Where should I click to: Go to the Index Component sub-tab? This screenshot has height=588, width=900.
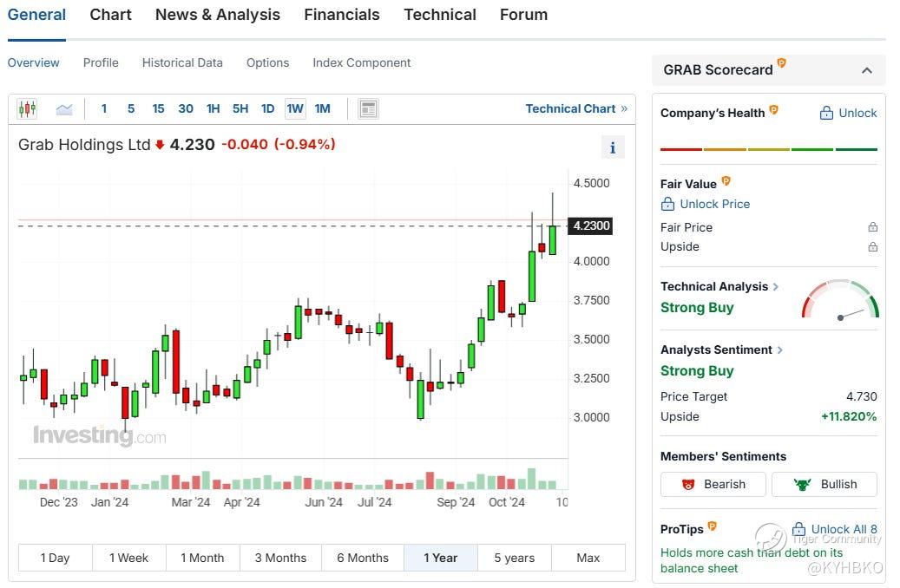tap(362, 62)
